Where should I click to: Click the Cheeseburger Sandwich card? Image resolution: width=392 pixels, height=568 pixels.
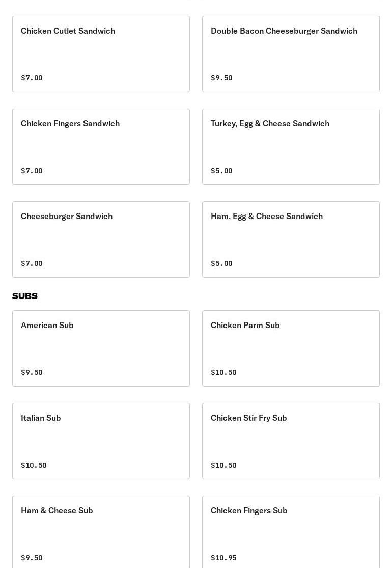pos(101,239)
